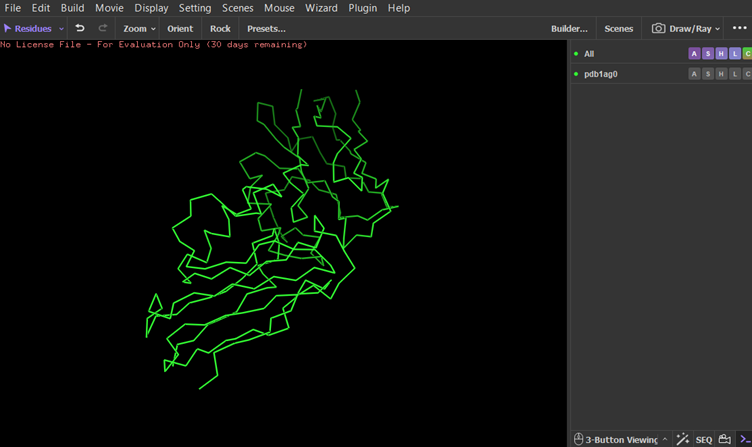The image size is (752, 447).
Task: Open the Builder panel
Action: (569, 29)
